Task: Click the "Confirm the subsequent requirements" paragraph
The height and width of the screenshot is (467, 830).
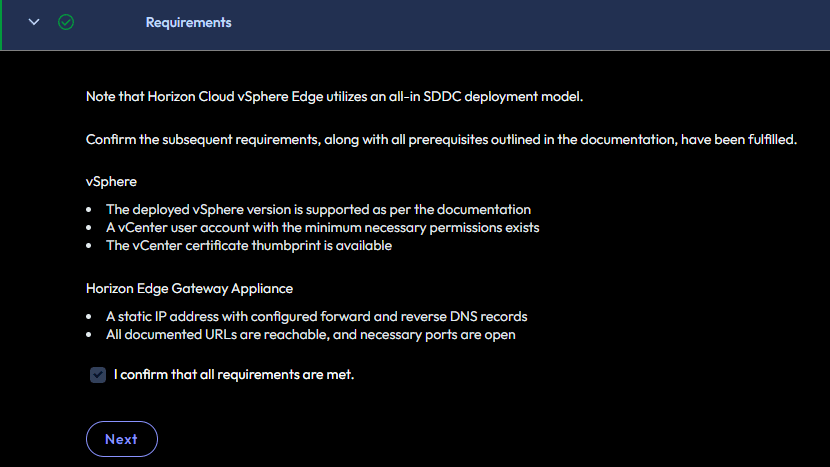Action: (x=441, y=140)
